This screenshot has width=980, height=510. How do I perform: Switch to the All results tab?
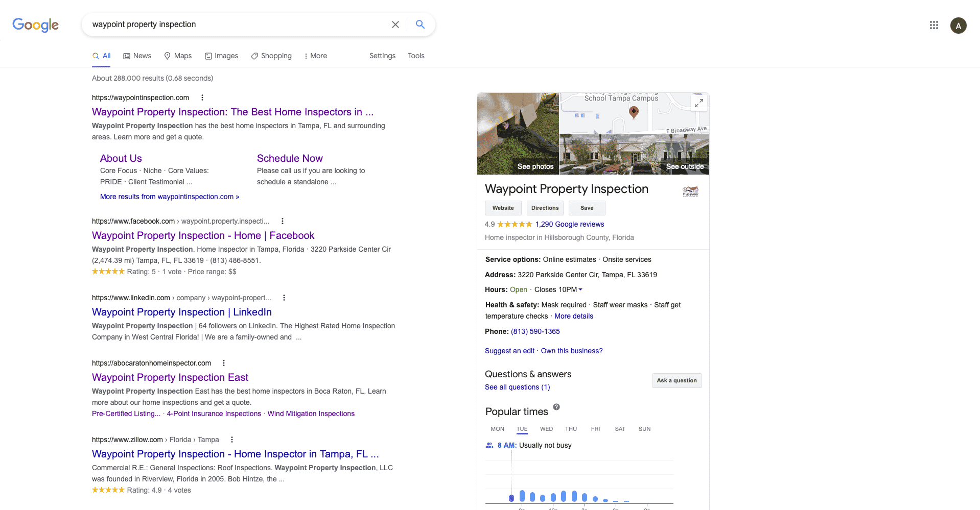pyautogui.click(x=101, y=56)
